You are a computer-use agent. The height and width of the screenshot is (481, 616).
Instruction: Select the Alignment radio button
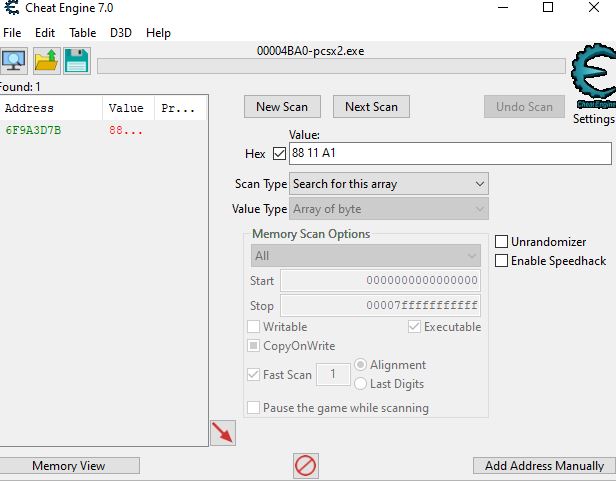click(x=360, y=365)
